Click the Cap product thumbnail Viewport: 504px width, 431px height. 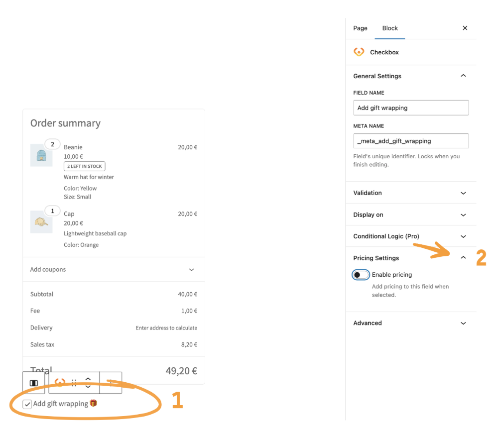[x=41, y=222]
